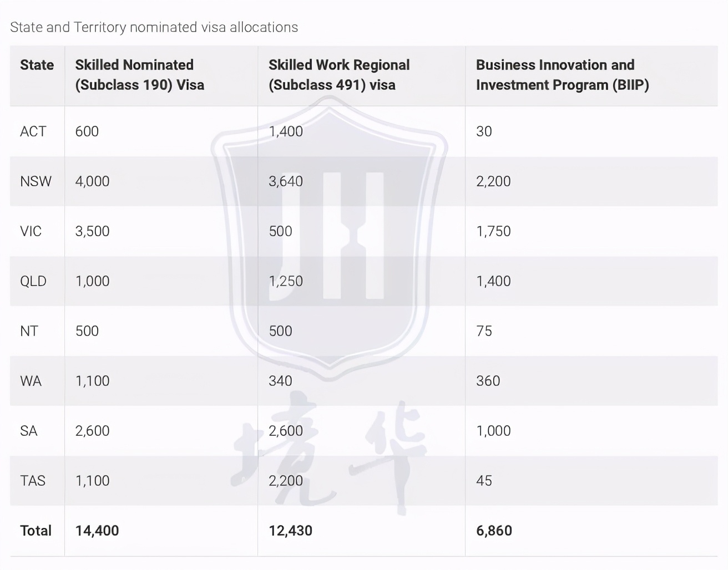The height and width of the screenshot is (570, 728).
Task: Click the Total row label
Action: tap(36, 531)
